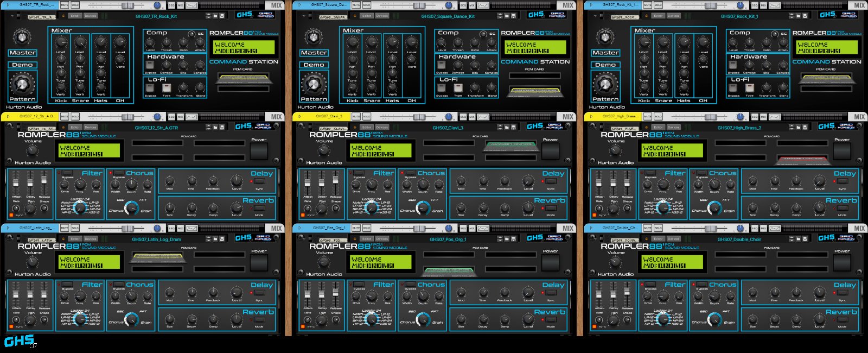Click filter type selector knob on GHS07_Clavi_3
The image size is (868, 353).
372,208
